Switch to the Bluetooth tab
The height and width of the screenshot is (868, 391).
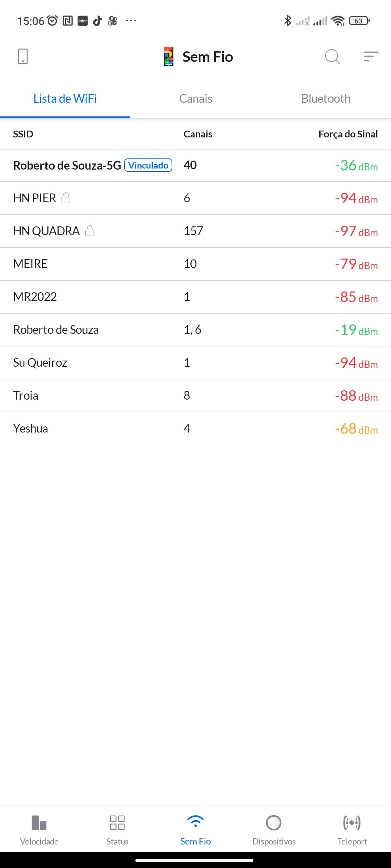coord(326,99)
